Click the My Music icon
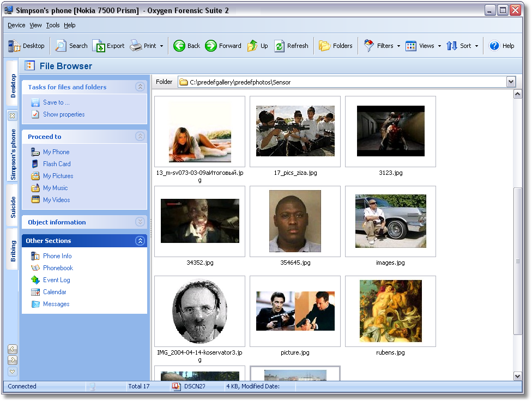This screenshot has height=402, width=532. pos(35,188)
